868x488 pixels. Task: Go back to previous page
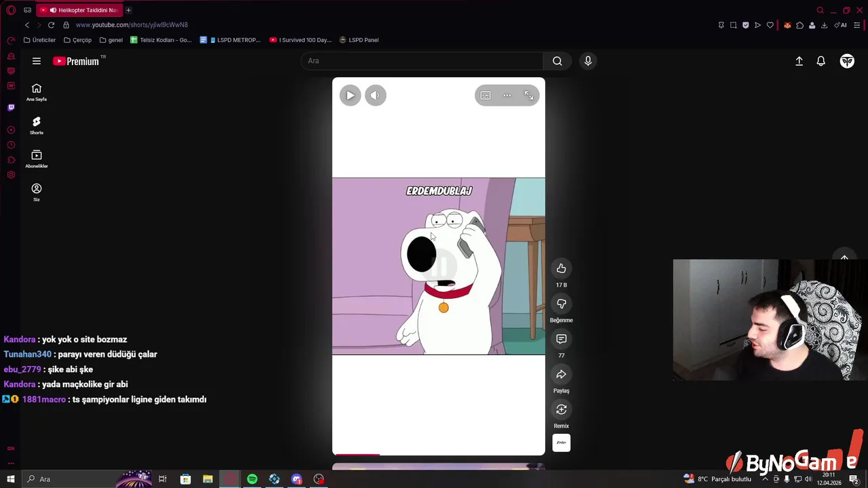(27, 25)
